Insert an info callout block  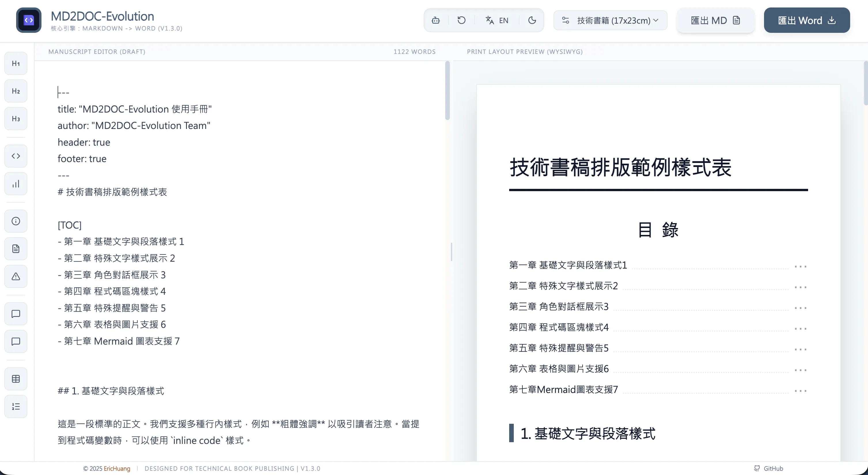point(16,221)
